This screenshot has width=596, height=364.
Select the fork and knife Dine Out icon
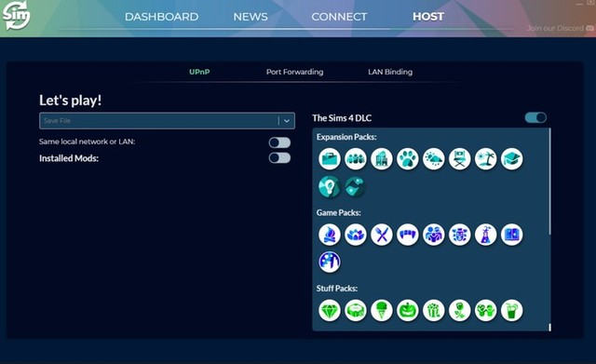[x=381, y=235]
